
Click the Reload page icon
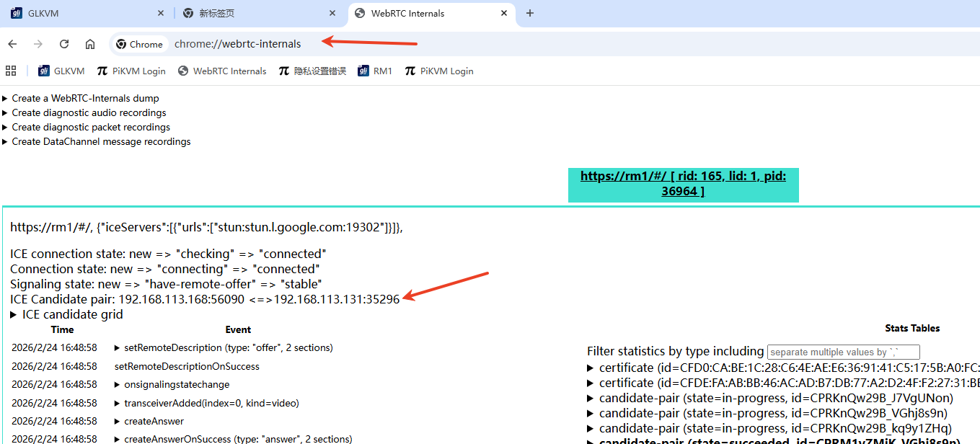tap(64, 44)
